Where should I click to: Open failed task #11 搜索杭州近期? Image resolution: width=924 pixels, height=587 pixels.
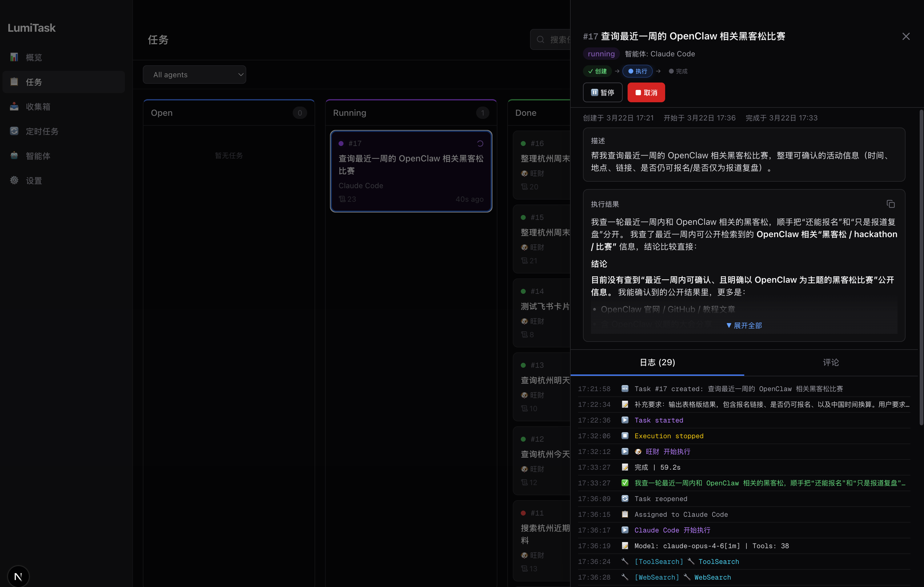541,540
